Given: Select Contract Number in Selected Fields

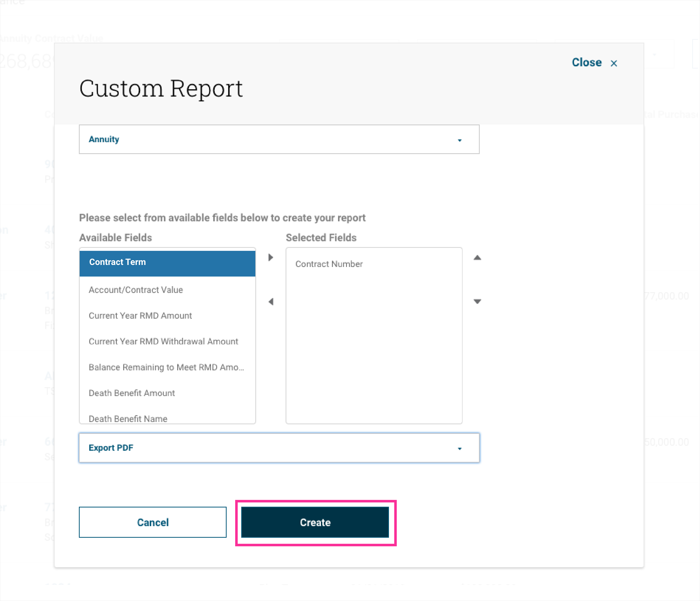Looking at the screenshot, I should (x=329, y=264).
